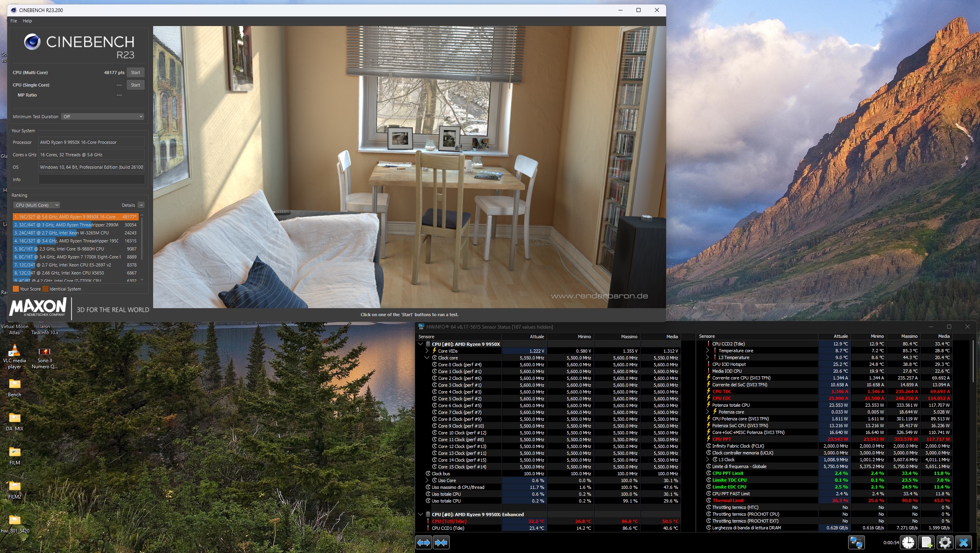Screen dimensions: 980x553
Task: Expand the ranking Details dropdown arrow
Action: click(x=141, y=205)
